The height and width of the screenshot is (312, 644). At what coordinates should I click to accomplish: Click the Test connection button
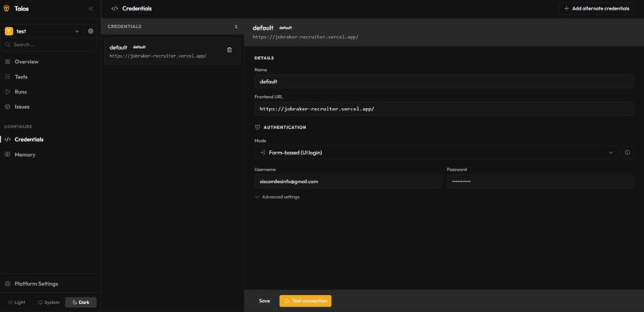pyautogui.click(x=305, y=301)
